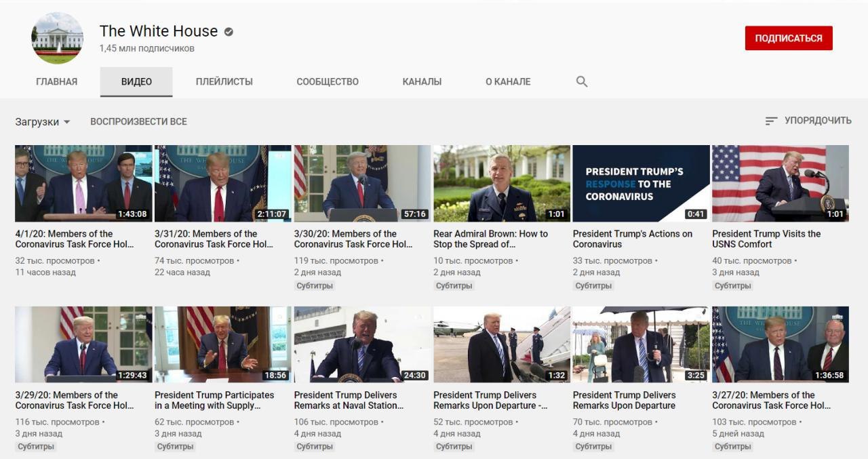Viewport: 868px width, 459px height.
Task: Open President Trump's Actions on Coronavirus title
Action: coord(633,239)
